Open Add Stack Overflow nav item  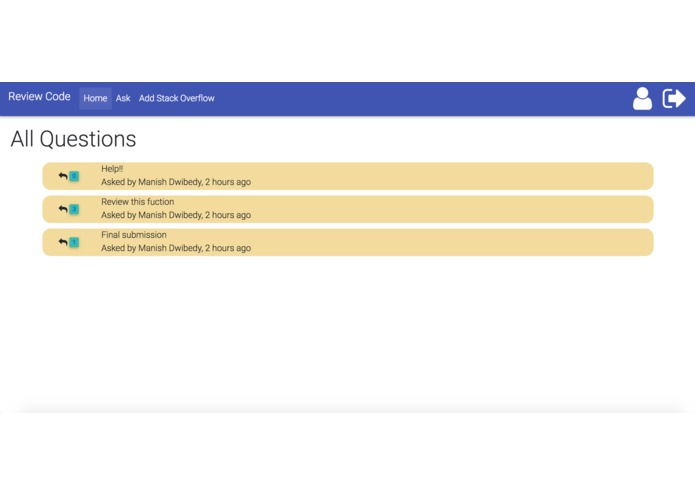pyautogui.click(x=176, y=98)
